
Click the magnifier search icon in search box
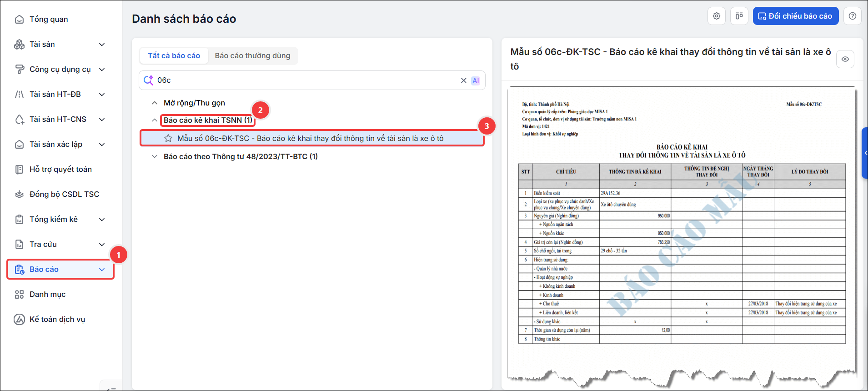[148, 80]
